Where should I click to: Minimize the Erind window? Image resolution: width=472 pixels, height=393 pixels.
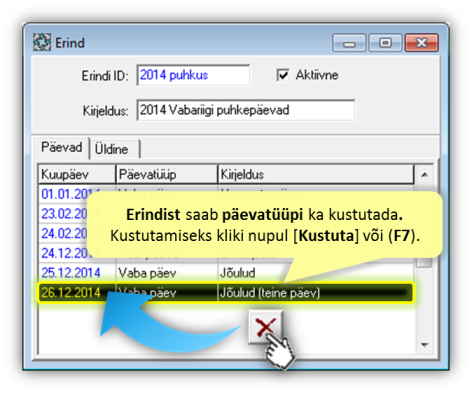(x=349, y=42)
